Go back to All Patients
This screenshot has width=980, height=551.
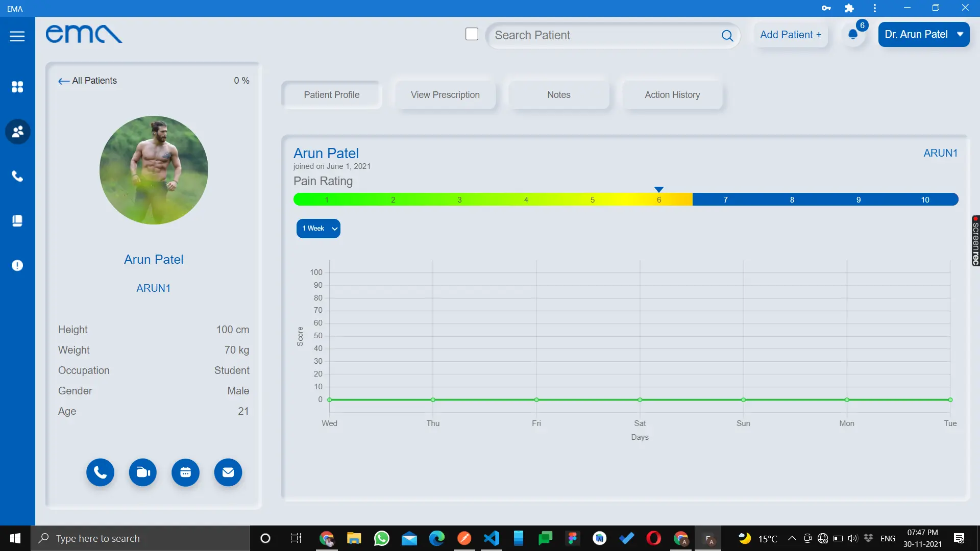(87, 81)
